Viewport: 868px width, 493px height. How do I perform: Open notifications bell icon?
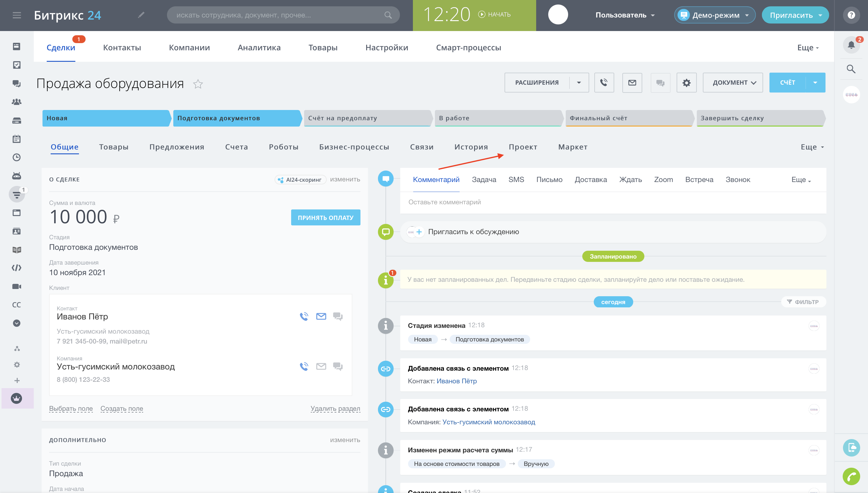tap(851, 45)
